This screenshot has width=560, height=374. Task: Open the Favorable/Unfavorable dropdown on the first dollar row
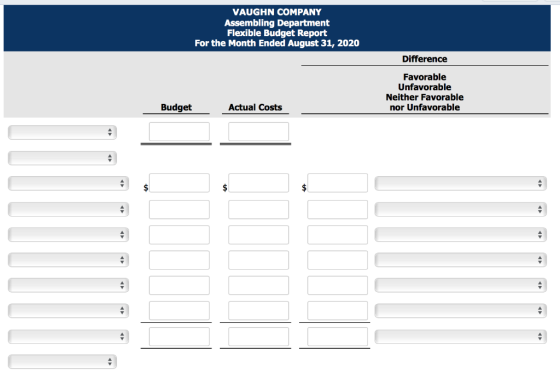461,183
